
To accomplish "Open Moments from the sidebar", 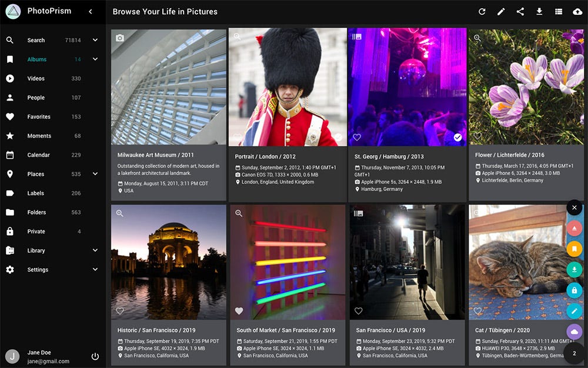I will (x=39, y=136).
